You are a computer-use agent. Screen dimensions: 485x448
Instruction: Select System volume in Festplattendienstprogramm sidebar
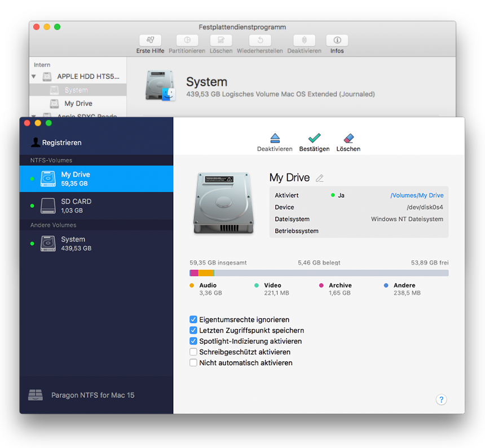pos(78,90)
